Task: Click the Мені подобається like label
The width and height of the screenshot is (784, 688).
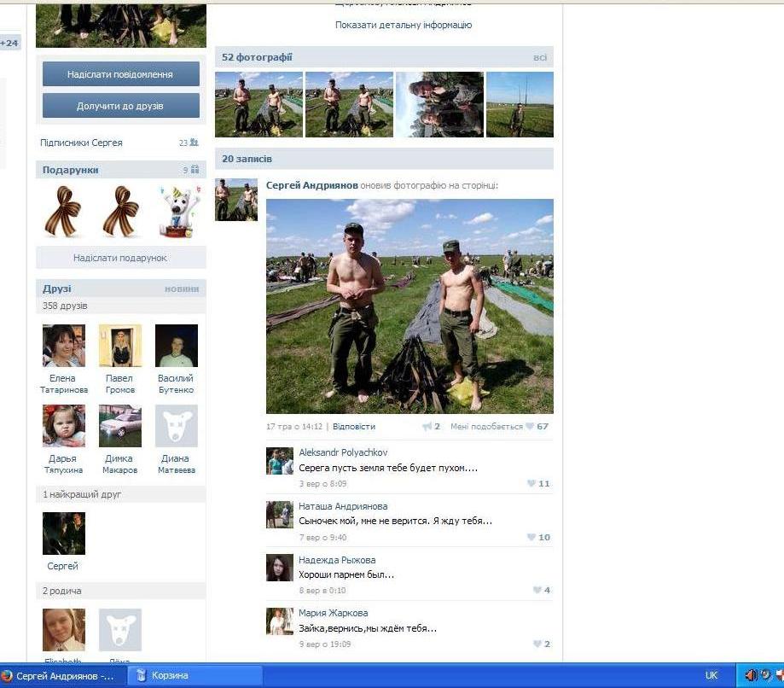Action: click(x=486, y=426)
